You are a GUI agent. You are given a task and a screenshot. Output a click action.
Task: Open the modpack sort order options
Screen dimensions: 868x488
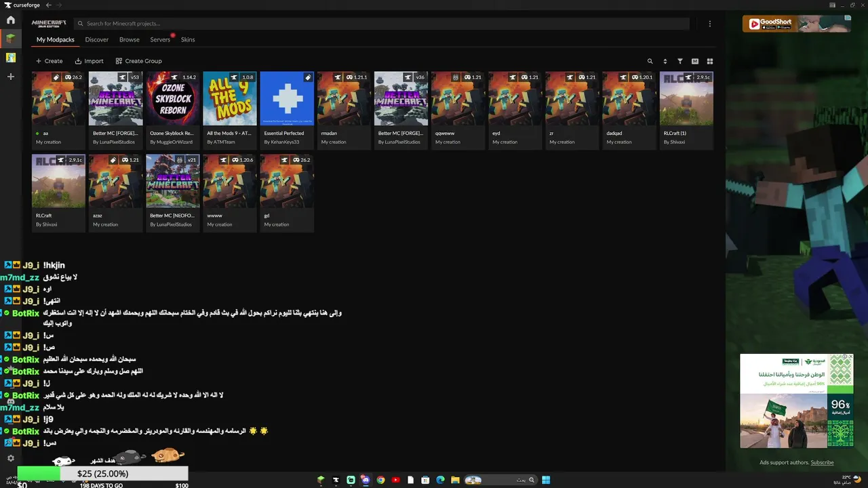click(x=665, y=61)
